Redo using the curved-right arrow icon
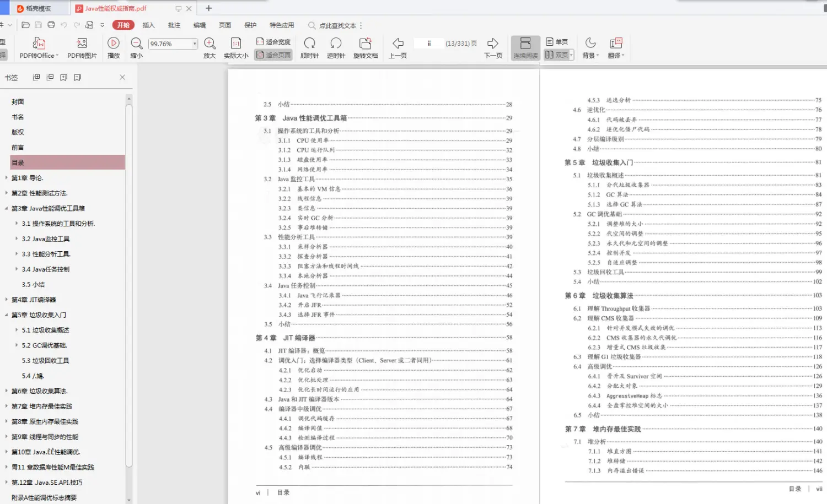The image size is (827, 504). [x=77, y=25]
